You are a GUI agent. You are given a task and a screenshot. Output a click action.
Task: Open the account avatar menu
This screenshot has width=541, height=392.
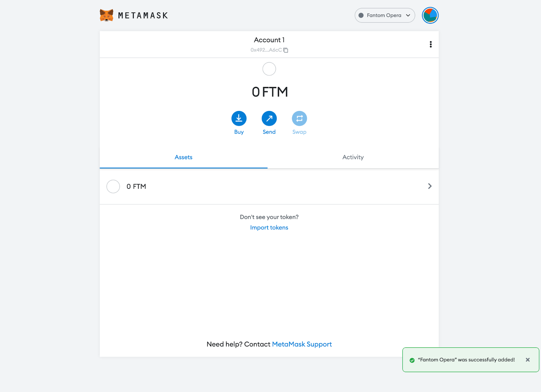point(430,15)
